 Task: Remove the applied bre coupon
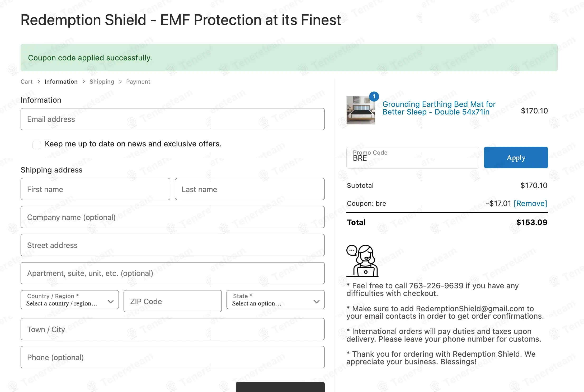click(x=530, y=203)
